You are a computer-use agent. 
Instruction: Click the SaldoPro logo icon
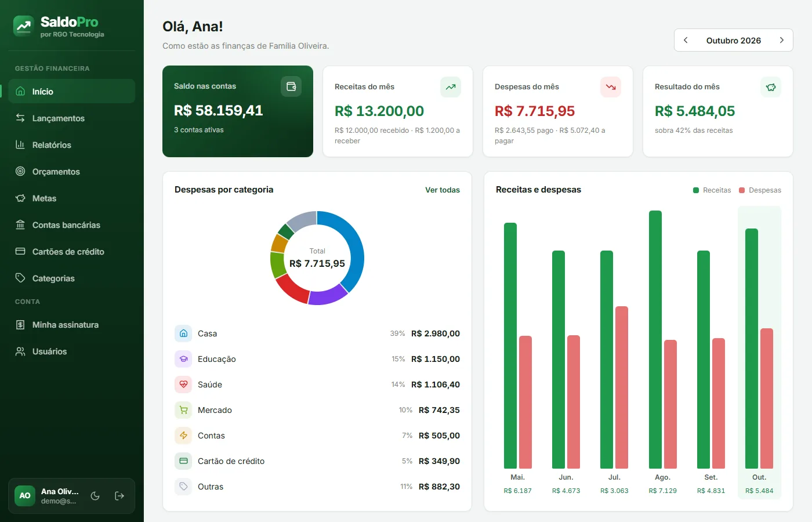tap(24, 26)
